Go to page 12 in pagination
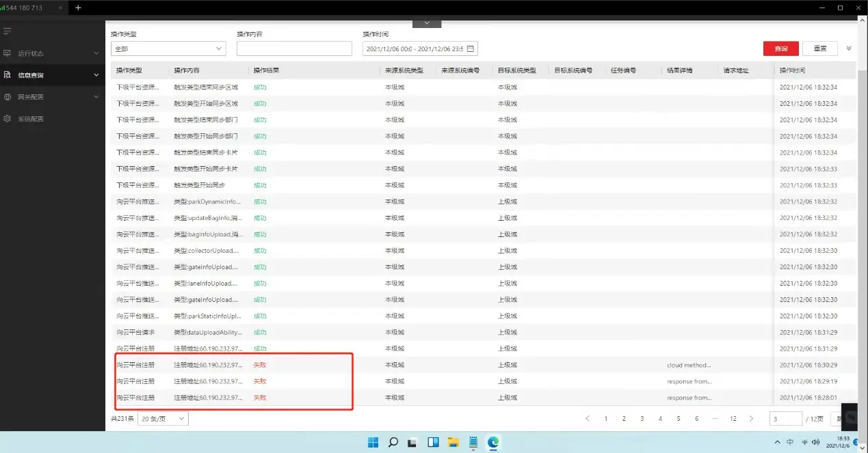The image size is (868, 453). tap(733, 419)
